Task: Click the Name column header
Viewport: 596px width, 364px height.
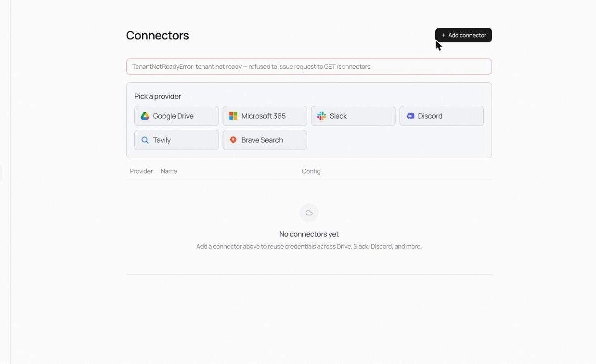Action: coord(169,171)
